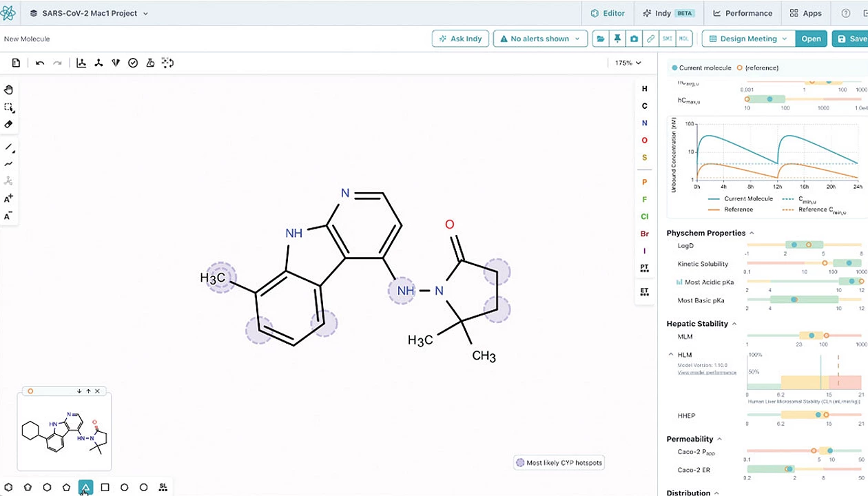Follow the View model performance link
This screenshot has width=868, height=496.
(x=707, y=373)
